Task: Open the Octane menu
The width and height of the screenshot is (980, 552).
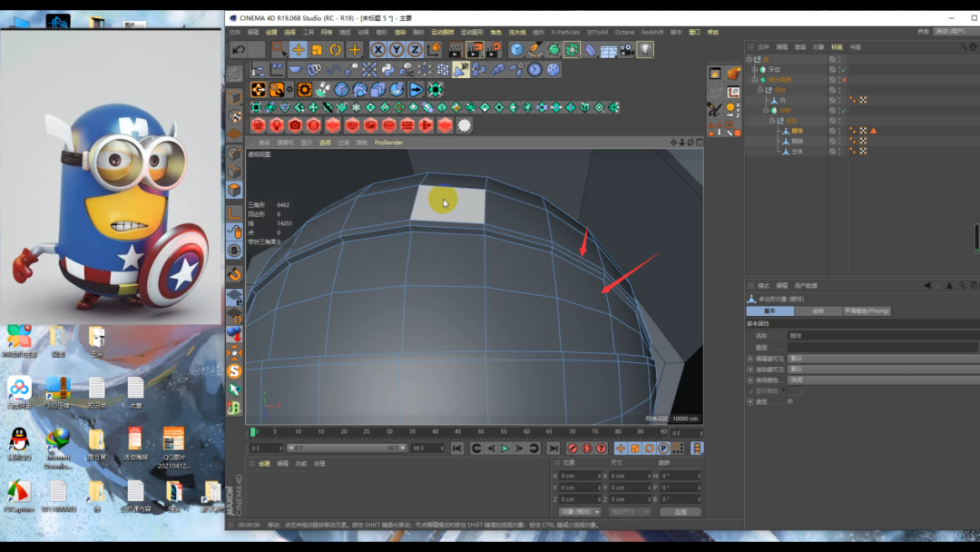Action: [624, 32]
